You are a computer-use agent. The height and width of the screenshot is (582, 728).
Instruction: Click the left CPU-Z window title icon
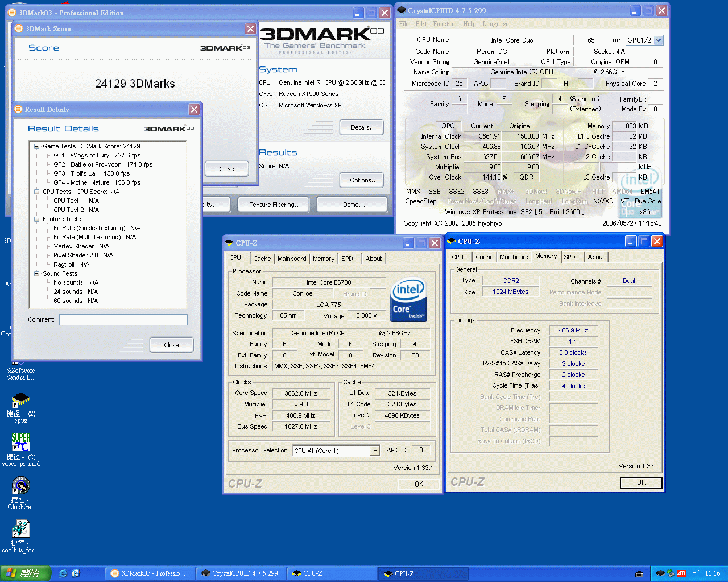229,243
